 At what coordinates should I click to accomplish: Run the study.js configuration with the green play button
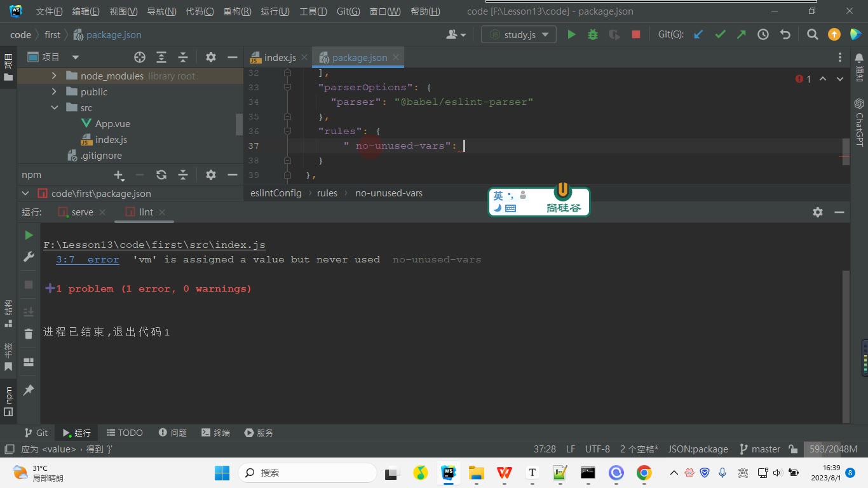click(x=571, y=34)
